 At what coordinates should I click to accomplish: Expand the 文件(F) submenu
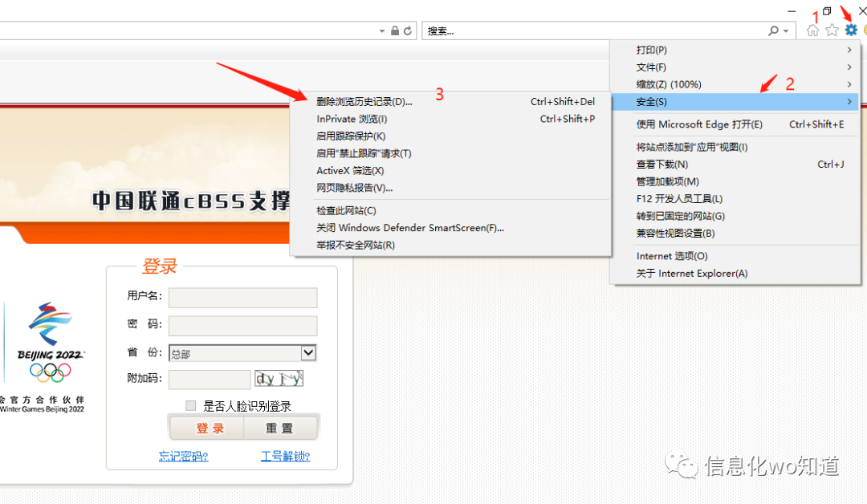point(735,67)
